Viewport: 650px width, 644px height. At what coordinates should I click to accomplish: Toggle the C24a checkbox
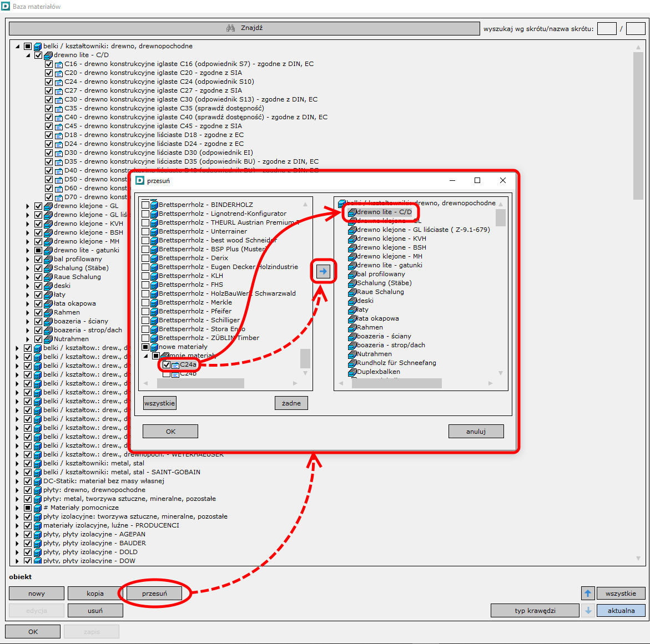coord(167,365)
